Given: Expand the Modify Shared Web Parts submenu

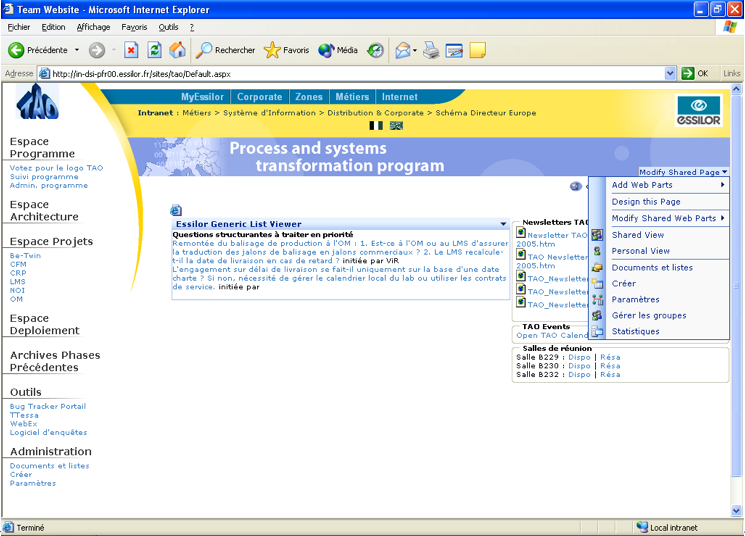Looking at the screenshot, I should click(667, 218).
